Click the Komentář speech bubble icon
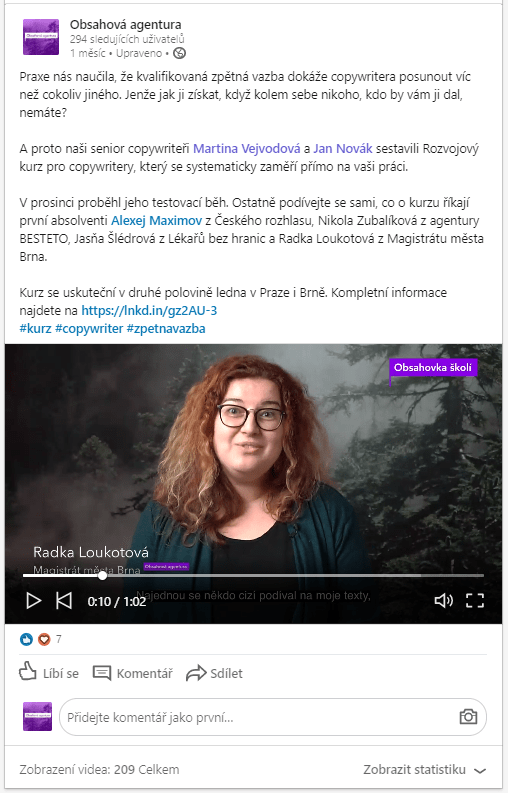 (102, 673)
